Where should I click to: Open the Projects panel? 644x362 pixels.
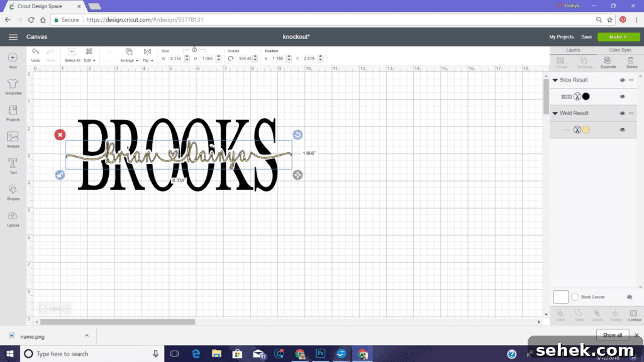(x=13, y=113)
